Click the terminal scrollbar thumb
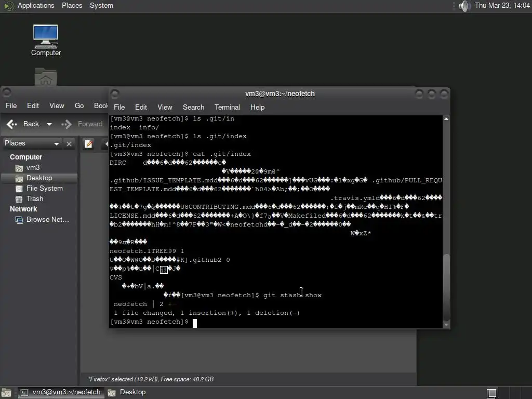The height and width of the screenshot is (399, 532). tap(446, 287)
